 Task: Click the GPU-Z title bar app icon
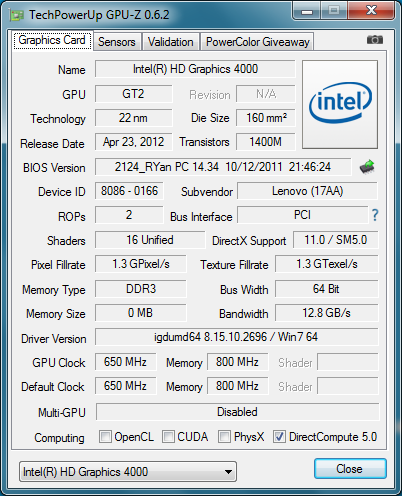pyautogui.click(x=17, y=15)
